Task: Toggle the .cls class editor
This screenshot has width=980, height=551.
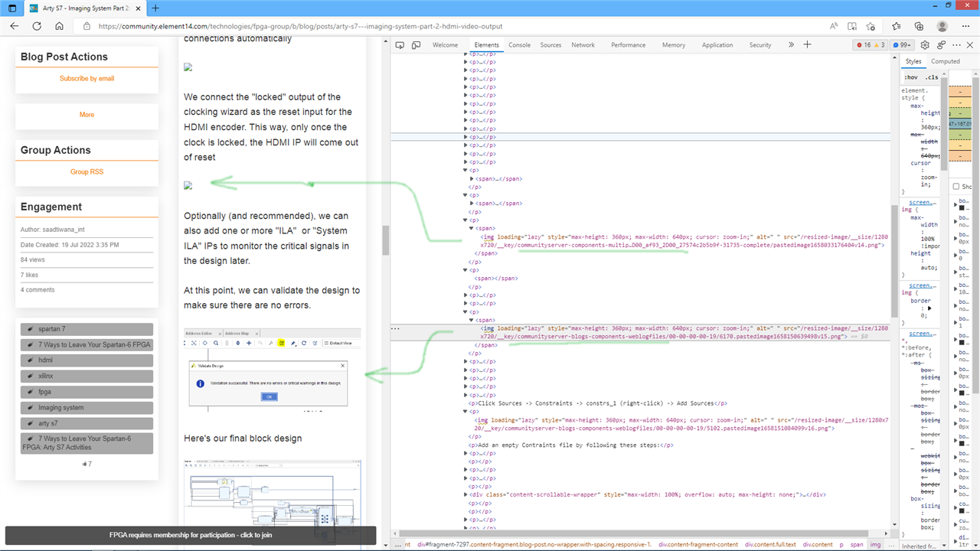Action: [x=932, y=77]
